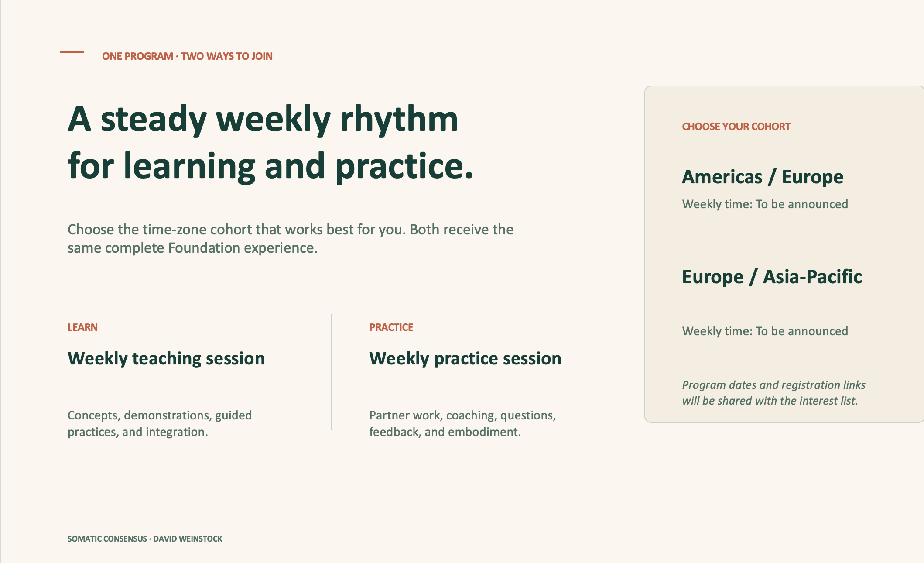Click the italic program dates and registration note
This screenshot has width=924, height=563.
[773, 393]
